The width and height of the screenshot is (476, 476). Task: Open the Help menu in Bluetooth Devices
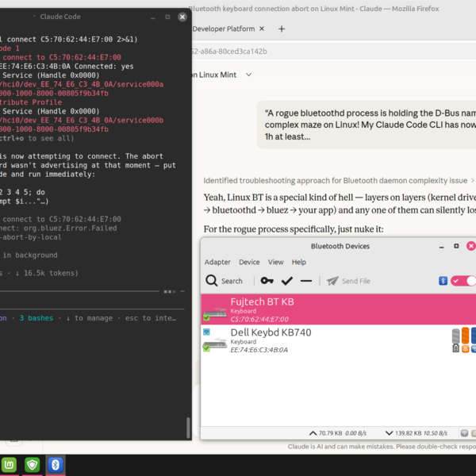298,262
